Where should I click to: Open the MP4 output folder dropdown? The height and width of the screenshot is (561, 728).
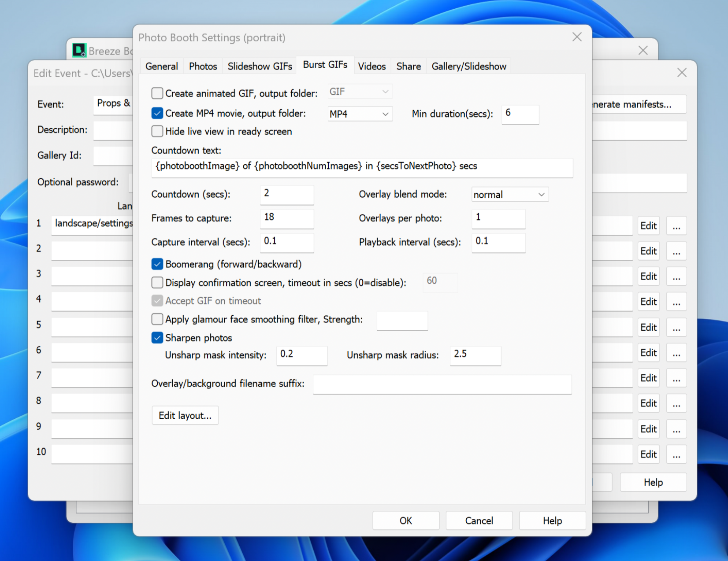tap(360, 114)
